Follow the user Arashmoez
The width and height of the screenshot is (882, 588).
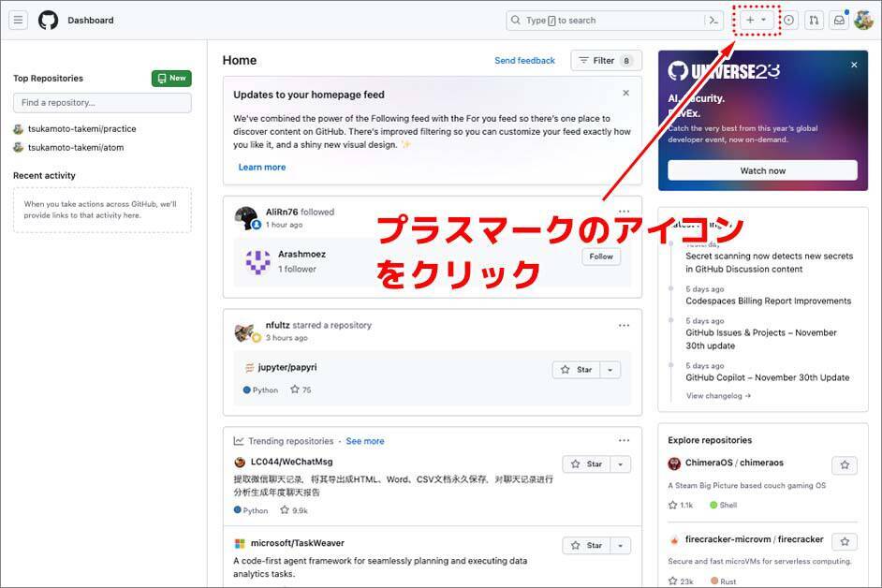point(601,257)
